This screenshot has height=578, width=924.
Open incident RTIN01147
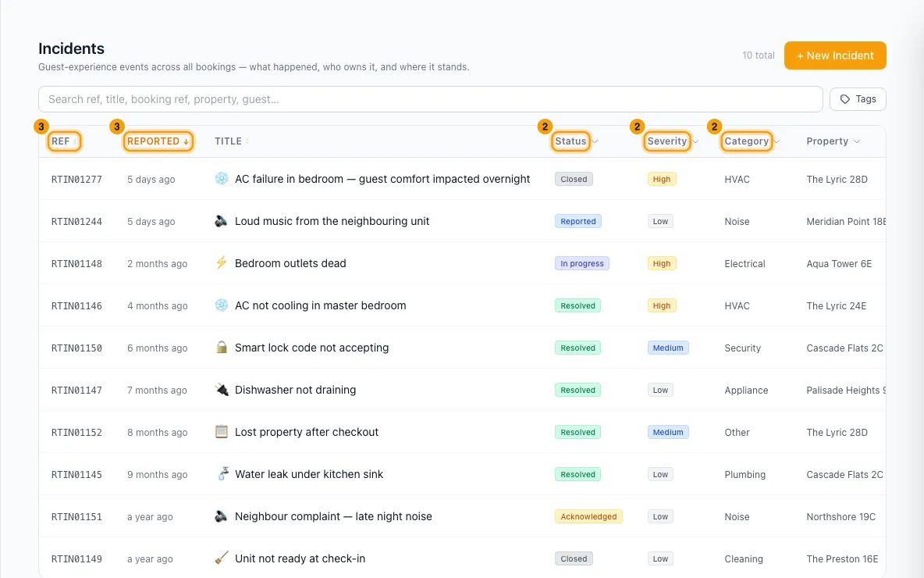[x=76, y=391]
